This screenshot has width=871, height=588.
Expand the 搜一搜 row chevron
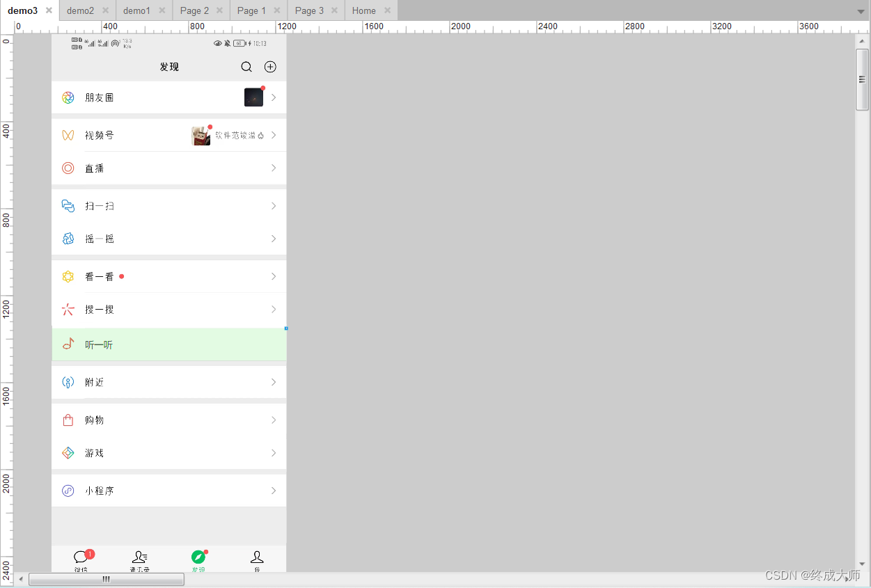point(274,310)
